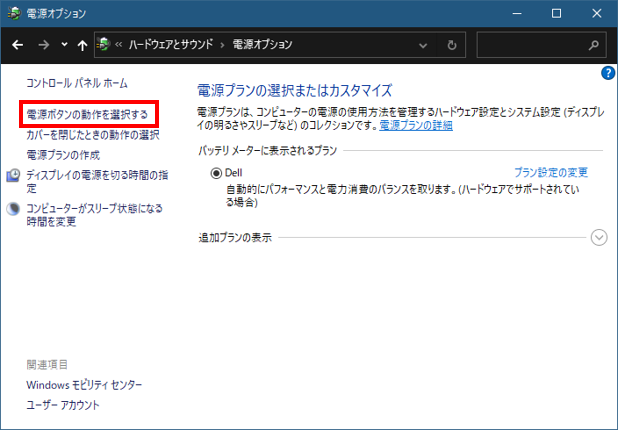Open 電源ボタンの動作を選択する
The image size is (618, 430).
point(87,114)
